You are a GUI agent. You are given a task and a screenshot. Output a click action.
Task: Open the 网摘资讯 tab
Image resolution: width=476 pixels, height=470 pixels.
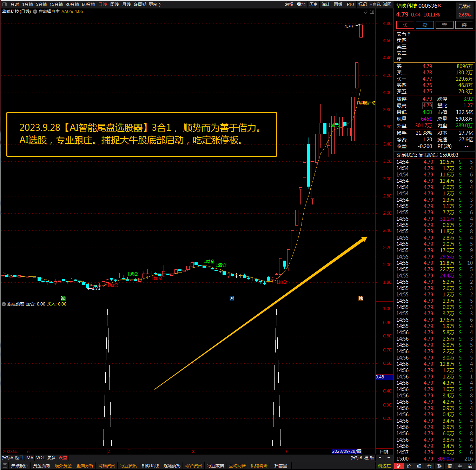click(x=107, y=466)
